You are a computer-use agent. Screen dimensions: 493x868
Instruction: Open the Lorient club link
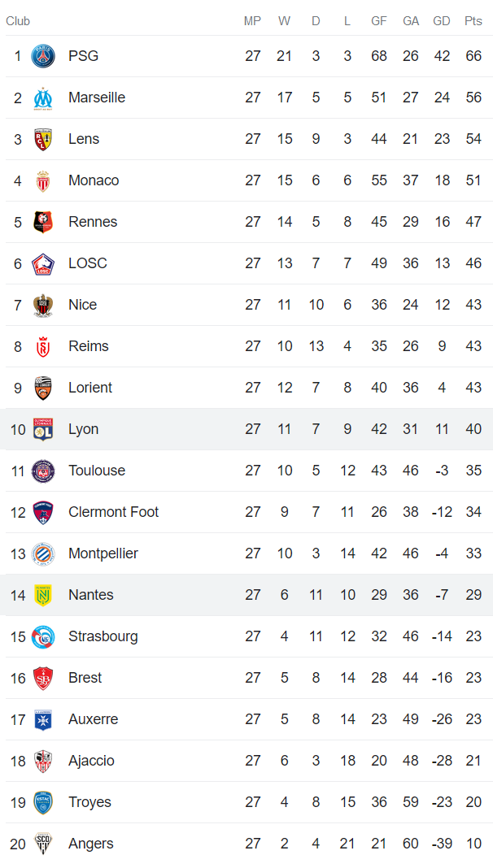(90, 388)
